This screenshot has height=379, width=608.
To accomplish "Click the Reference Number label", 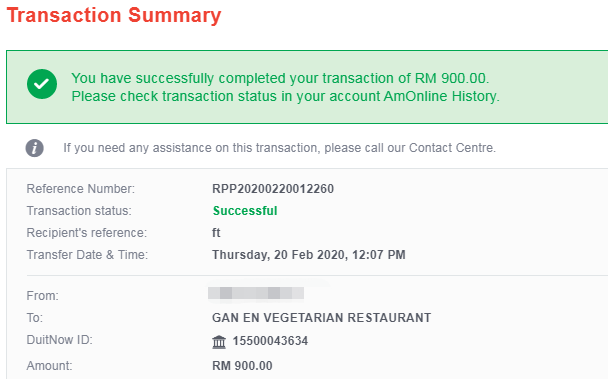I will 81,189.
